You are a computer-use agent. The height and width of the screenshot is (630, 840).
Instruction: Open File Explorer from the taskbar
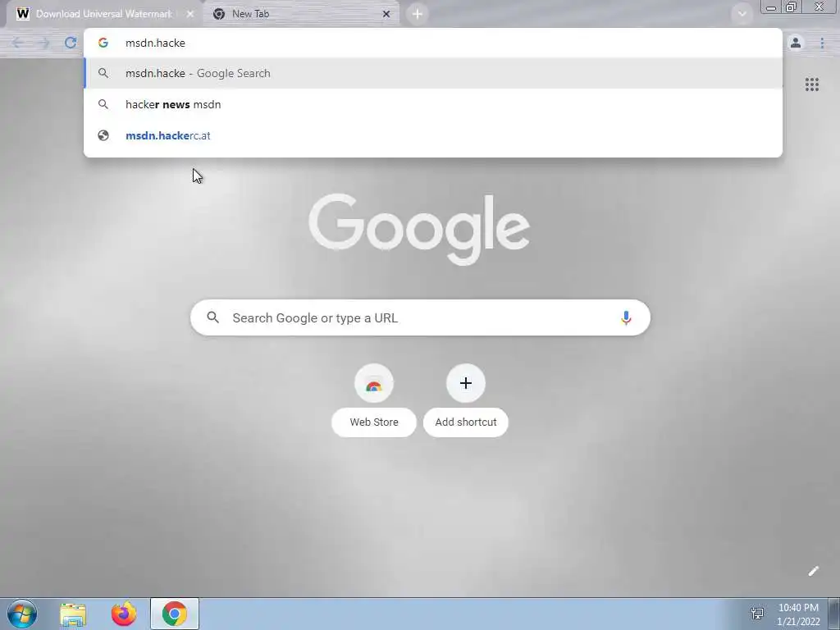pyautogui.click(x=73, y=614)
